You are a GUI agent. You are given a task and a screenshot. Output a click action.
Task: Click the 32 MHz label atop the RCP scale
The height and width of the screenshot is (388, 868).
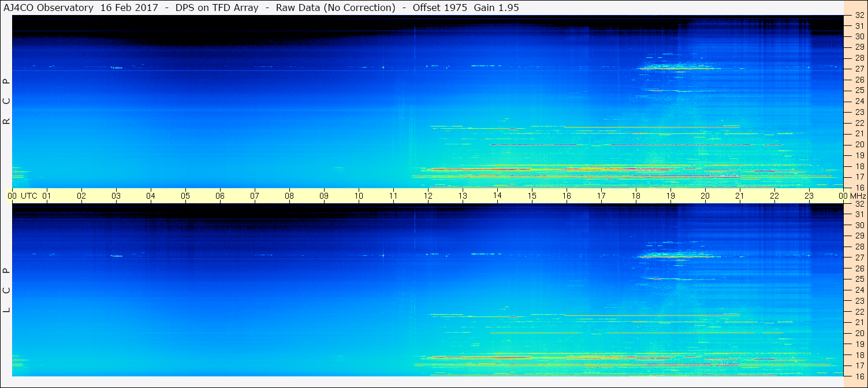859,16
